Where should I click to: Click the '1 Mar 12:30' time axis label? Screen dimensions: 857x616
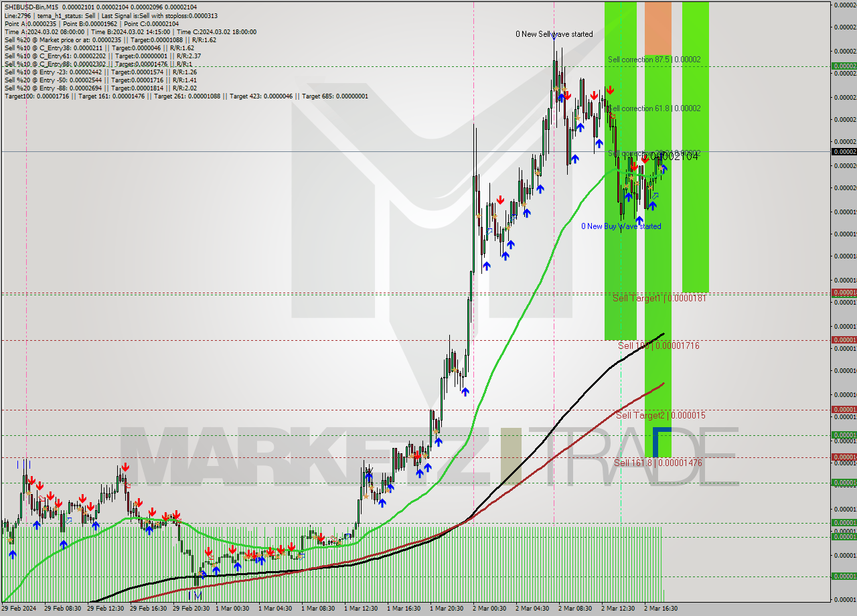[362, 609]
